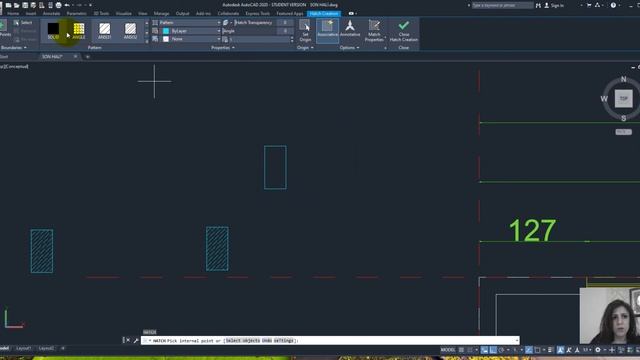The image size is (640, 360).
Task: Click the W direction on the ViewCube compass
Action: pos(604,99)
